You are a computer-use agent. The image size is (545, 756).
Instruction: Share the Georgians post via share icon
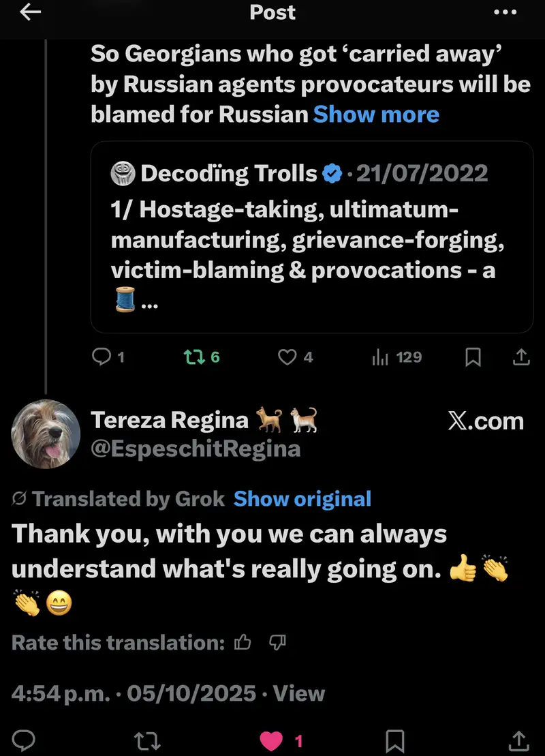click(520, 357)
